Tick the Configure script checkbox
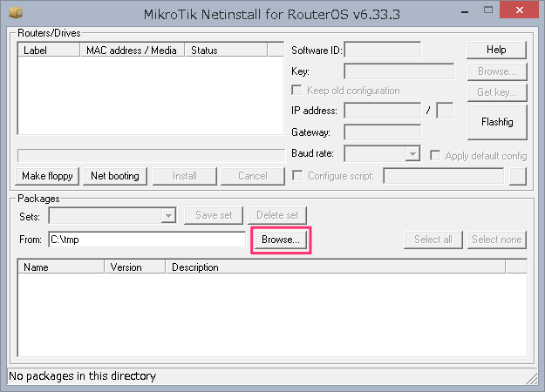This screenshot has width=545, height=392. click(x=297, y=175)
